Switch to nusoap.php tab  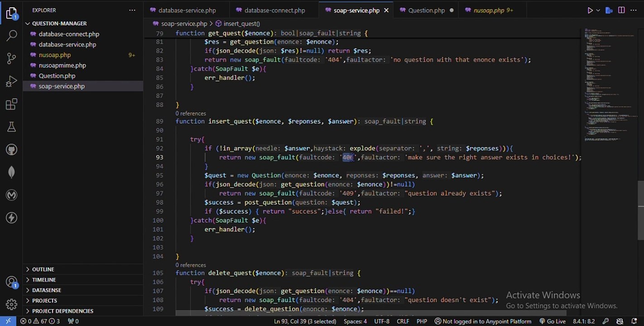coord(493,10)
